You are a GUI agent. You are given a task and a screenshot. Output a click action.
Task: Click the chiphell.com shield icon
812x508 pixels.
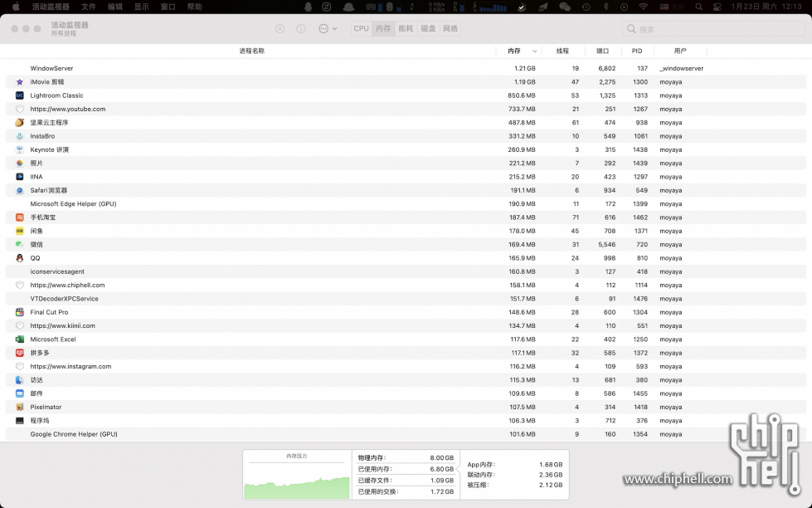coord(20,285)
